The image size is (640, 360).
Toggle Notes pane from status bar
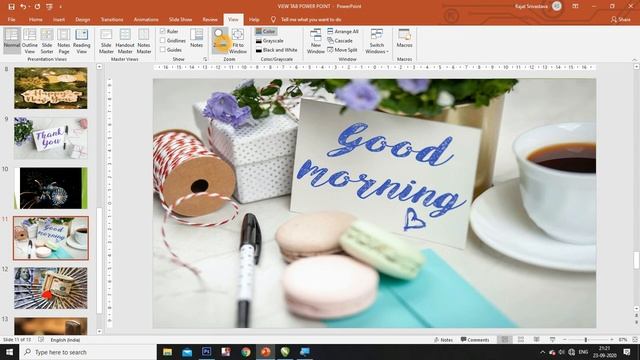pyautogui.click(x=443, y=340)
